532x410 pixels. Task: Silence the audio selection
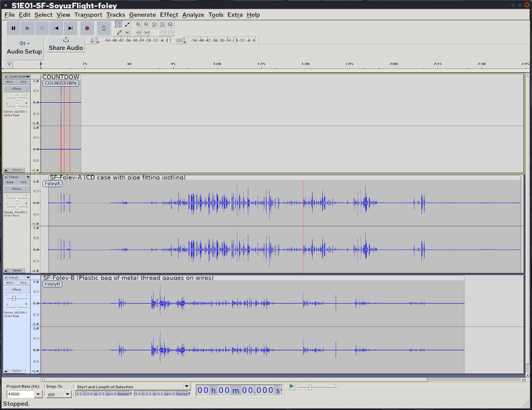pos(146,33)
